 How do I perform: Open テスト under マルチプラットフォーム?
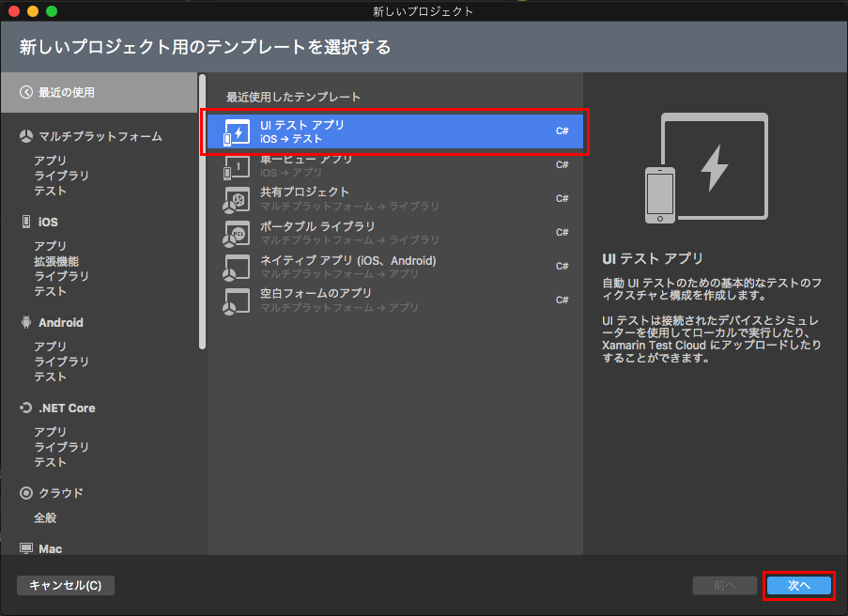51,191
